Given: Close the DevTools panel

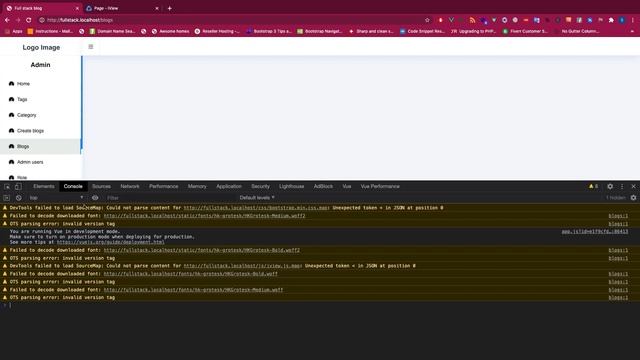Looking at the screenshot, I should [633, 186].
